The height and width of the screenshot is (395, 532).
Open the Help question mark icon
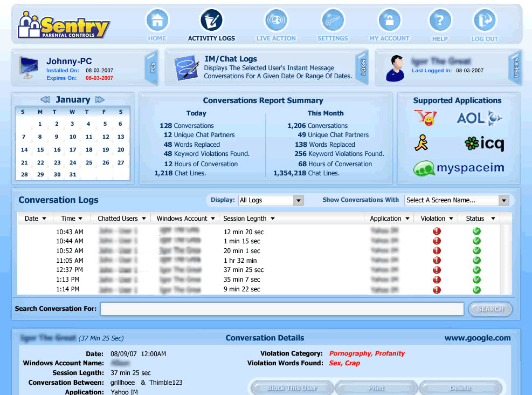[x=440, y=21]
